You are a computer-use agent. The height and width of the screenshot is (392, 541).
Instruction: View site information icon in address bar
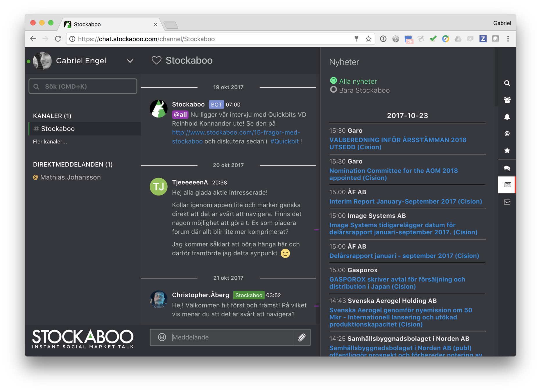pos(72,39)
